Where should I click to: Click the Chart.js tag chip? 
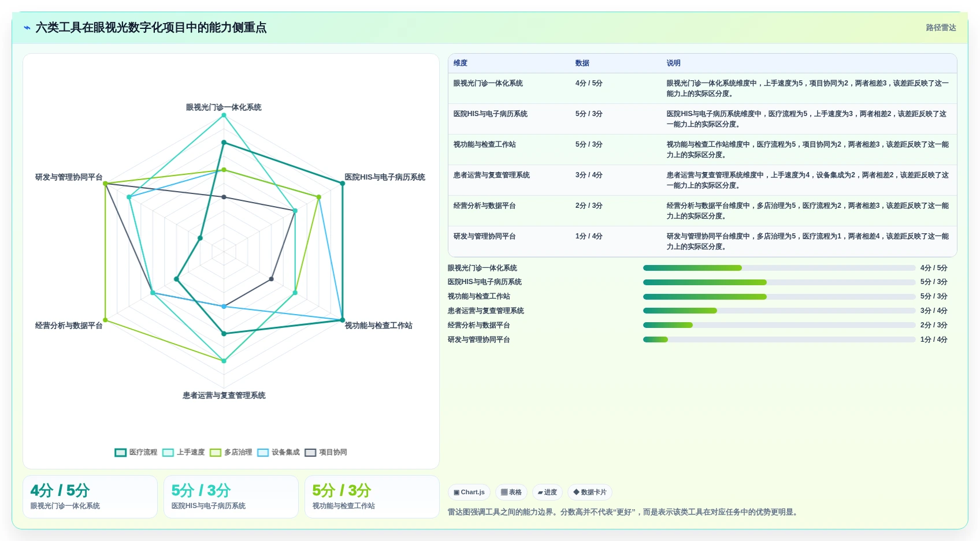pos(469,493)
